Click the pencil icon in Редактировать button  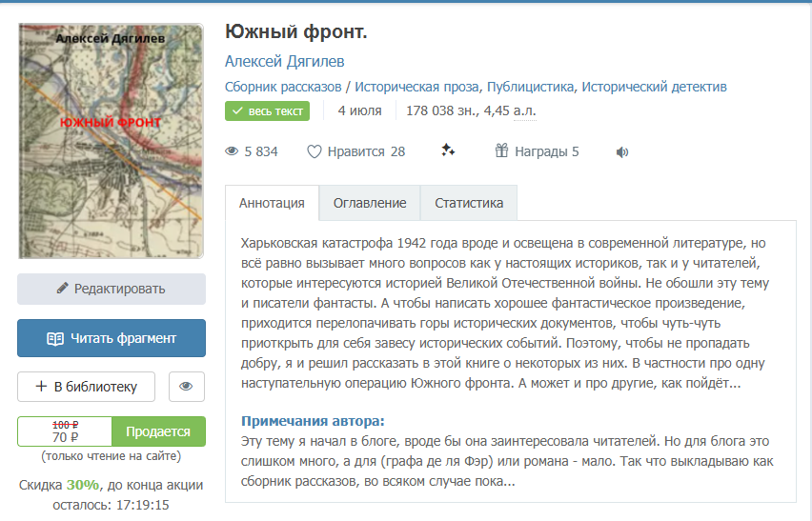pos(63,289)
